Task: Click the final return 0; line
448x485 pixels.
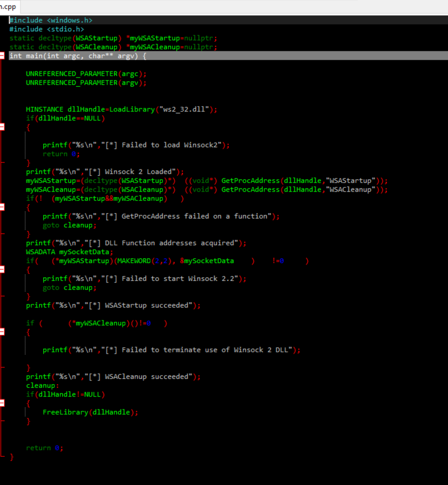Action: tap(45, 448)
